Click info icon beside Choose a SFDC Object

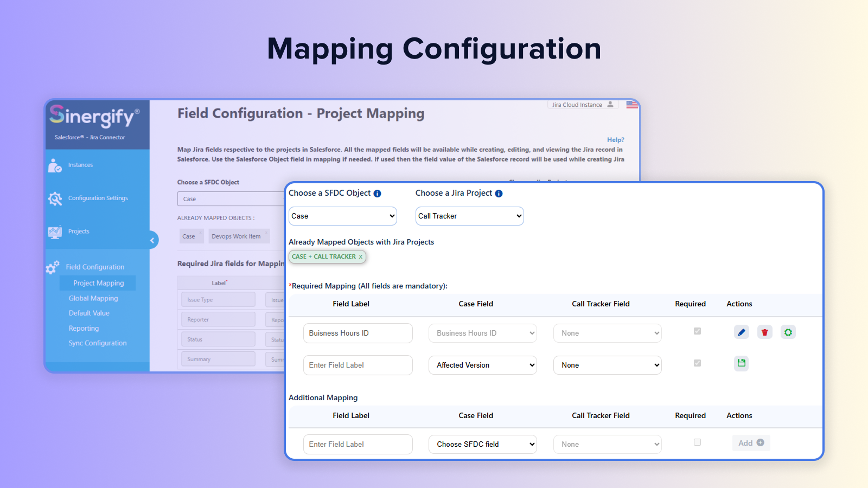(x=378, y=194)
